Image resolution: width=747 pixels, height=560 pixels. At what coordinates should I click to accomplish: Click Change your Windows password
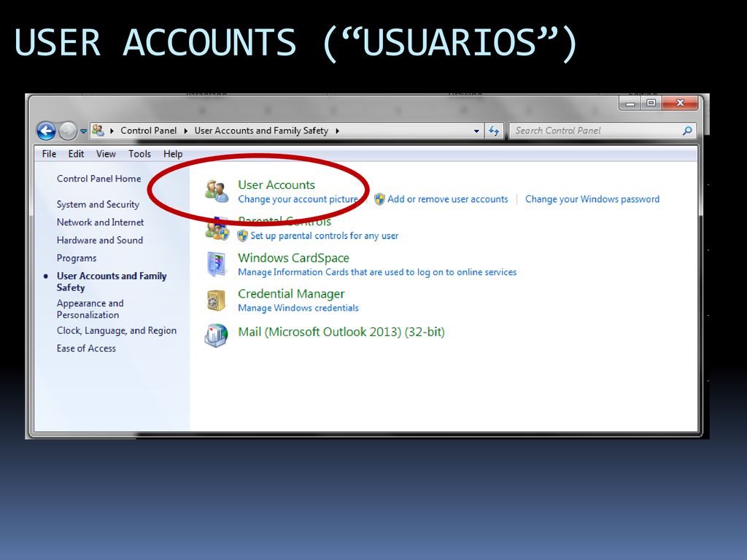(592, 199)
